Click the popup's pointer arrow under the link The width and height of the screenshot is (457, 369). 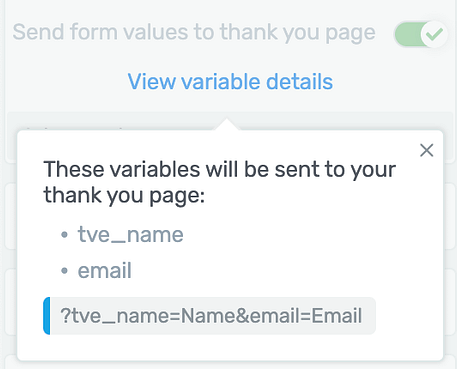click(227, 124)
